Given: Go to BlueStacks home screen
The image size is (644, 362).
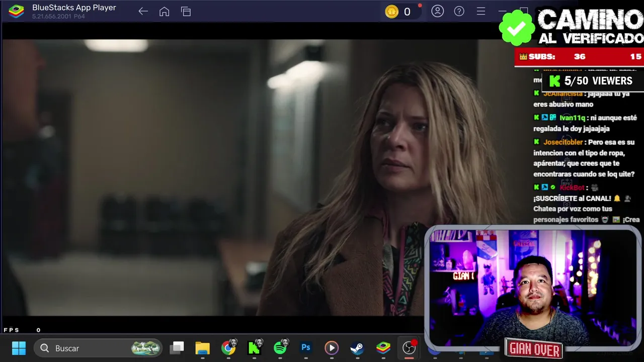Looking at the screenshot, I should point(164,12).
